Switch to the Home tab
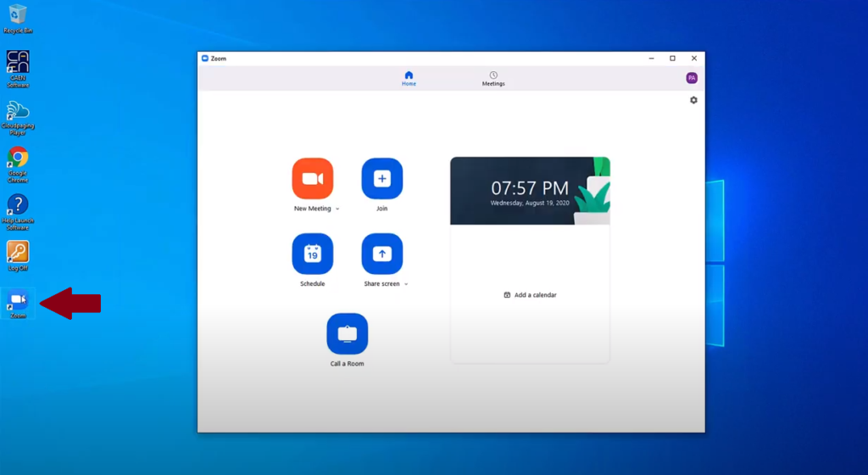This screenshot has height=475, width=868. [x=409, y=78]
